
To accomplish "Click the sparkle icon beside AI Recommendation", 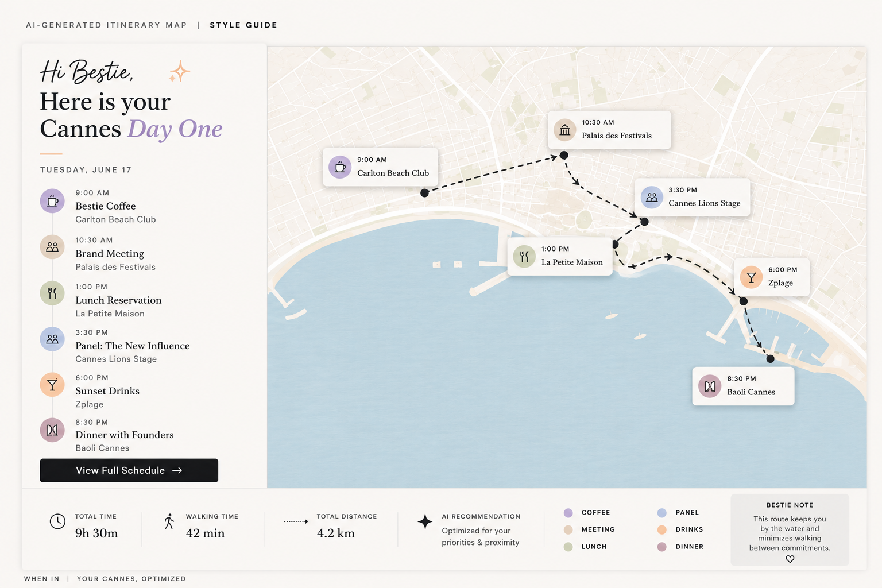I will point(425,521).
